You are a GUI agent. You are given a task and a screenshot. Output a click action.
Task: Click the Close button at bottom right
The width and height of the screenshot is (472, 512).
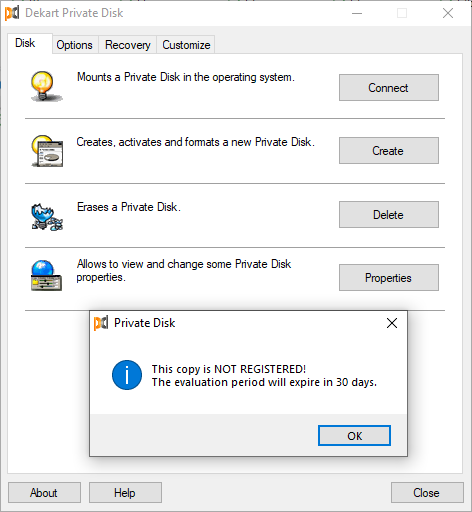click(x=427, y=493)
